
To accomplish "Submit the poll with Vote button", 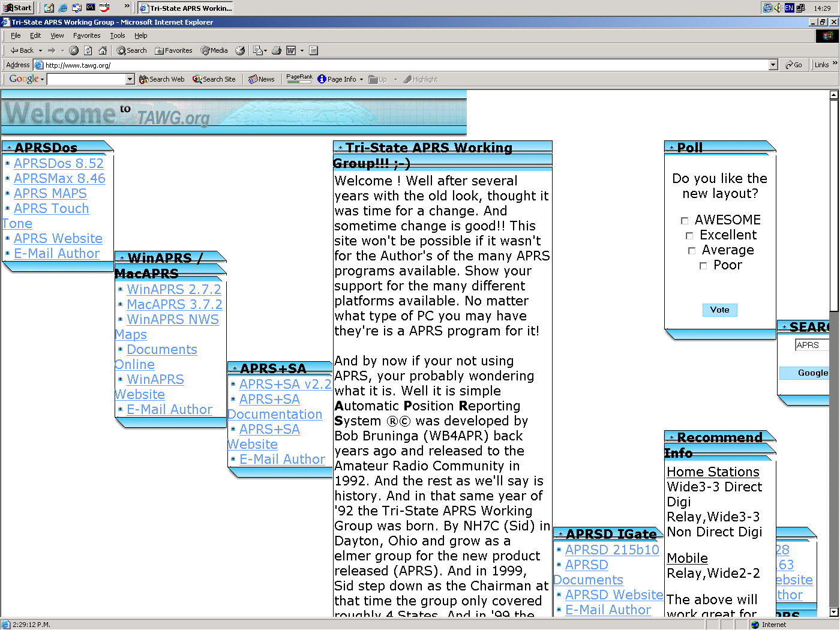I will coord(719,310).
